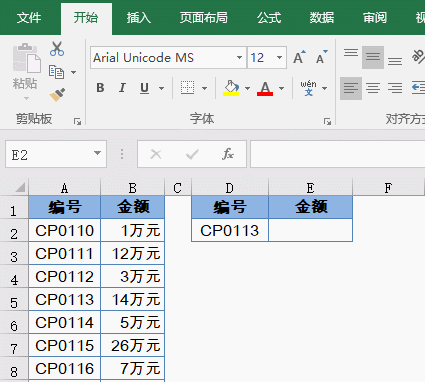
Task: Toggle Bold formatting
Action: pos(100,88)
